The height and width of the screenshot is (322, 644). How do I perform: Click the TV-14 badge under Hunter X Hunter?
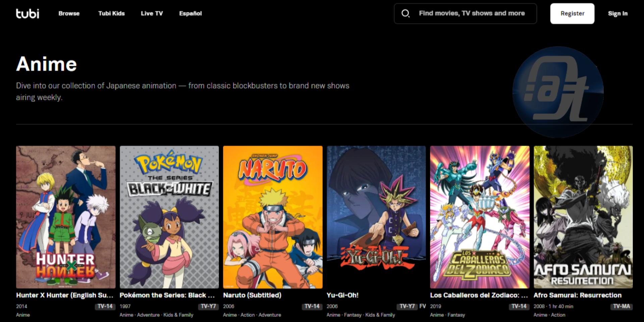click(x=105, y=306)
